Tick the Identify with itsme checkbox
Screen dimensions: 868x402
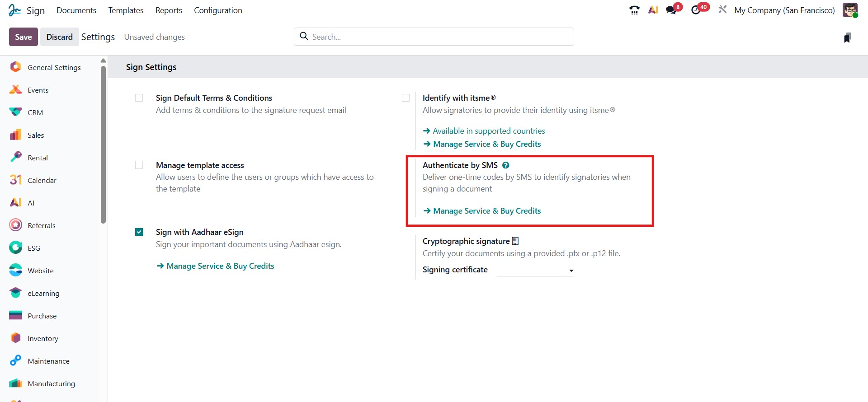point(406,98)
